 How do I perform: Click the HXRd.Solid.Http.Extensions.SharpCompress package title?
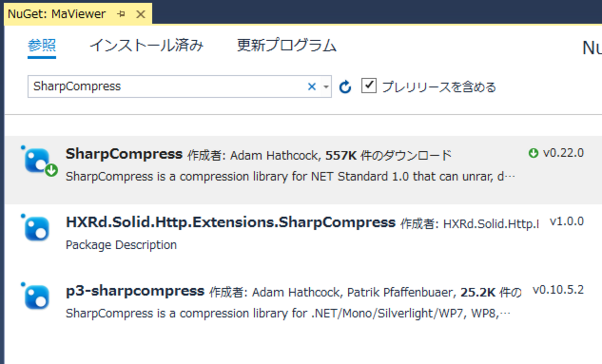tap(231, 222)
